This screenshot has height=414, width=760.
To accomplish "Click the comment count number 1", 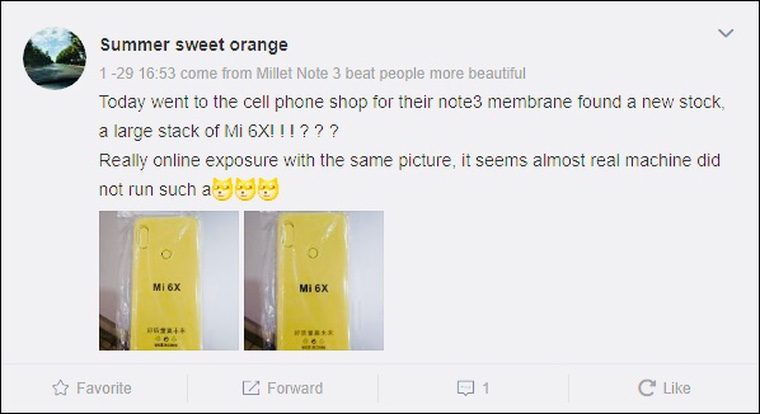I will [x=486, y=388].
